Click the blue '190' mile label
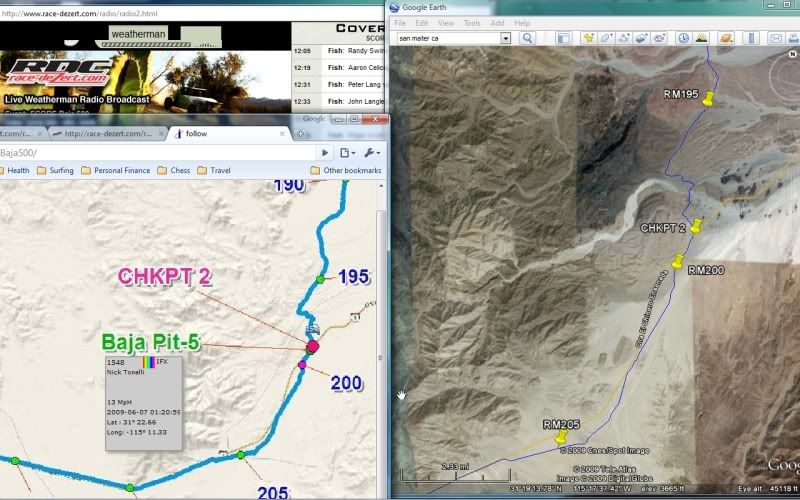The height and width of the screenshot is (500, 800). 289,186
